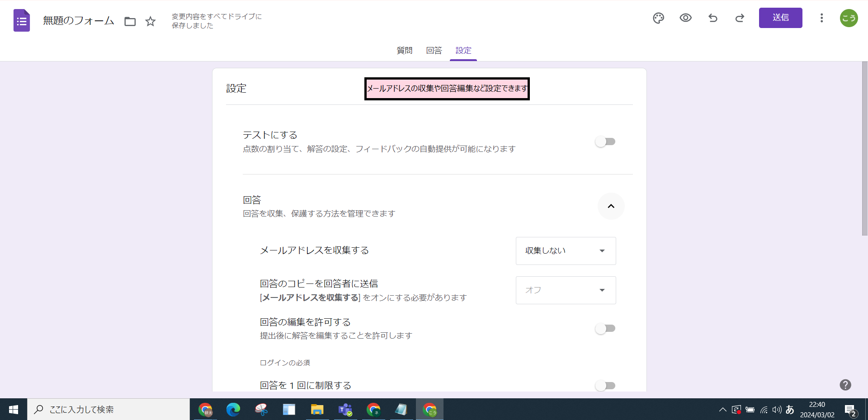This screenshot has height=420, width=868.
Task: Click the account avatar こう
Action: [x=849, y=18]
